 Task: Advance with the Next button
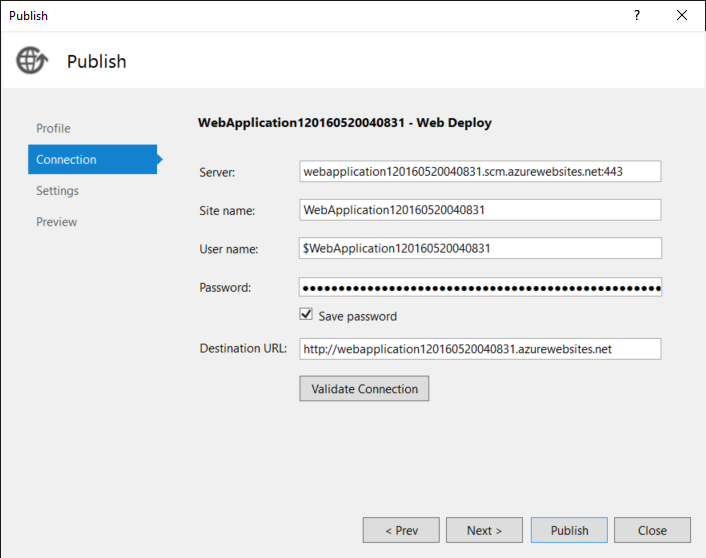[x=484, y=530]
